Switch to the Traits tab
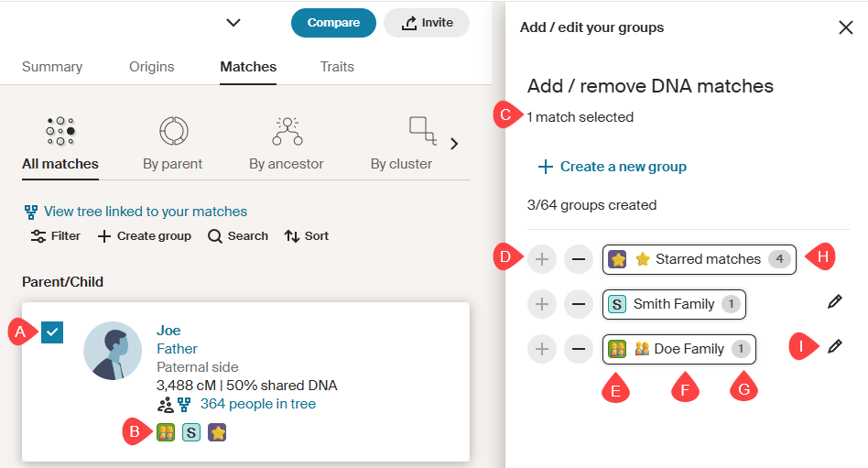The image size is (868, 468). [x=337, y=67]
